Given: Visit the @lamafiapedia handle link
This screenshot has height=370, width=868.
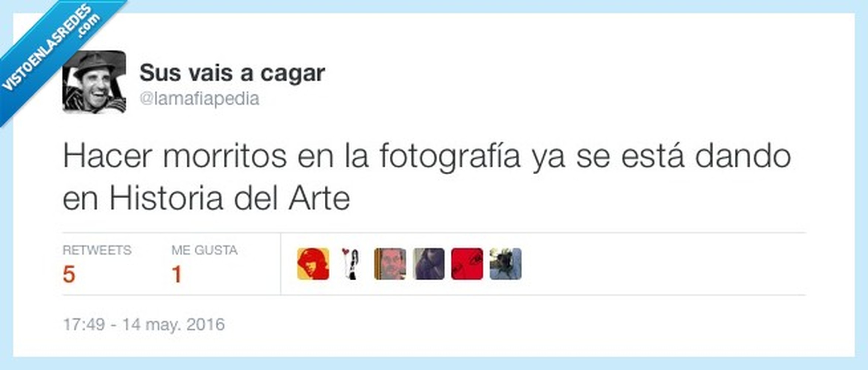Looking at the screenshot, I should pyautogui.click(x=199, y=99).
